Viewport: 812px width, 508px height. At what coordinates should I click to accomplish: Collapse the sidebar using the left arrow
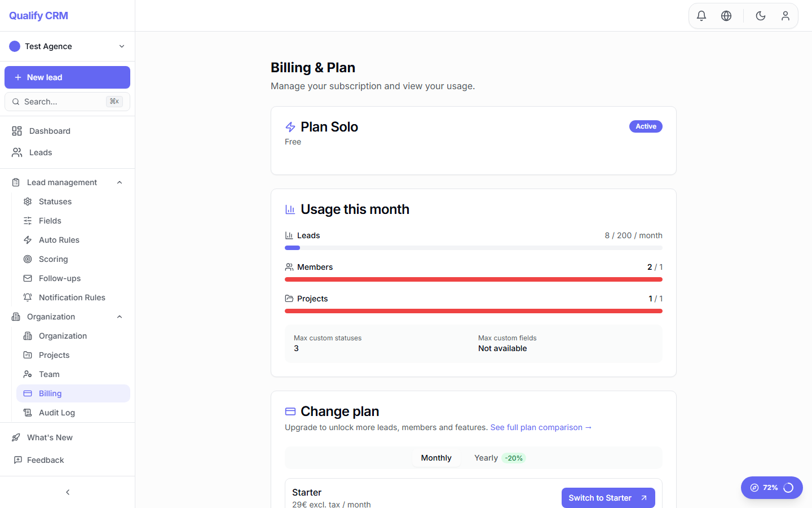[x=67, y=492]
